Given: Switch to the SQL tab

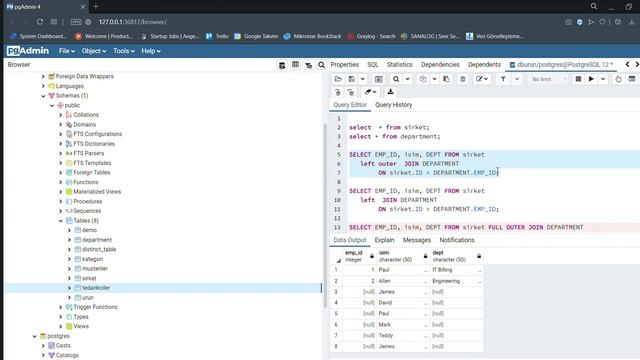Looking at the screenshot, I should (373, 64).
